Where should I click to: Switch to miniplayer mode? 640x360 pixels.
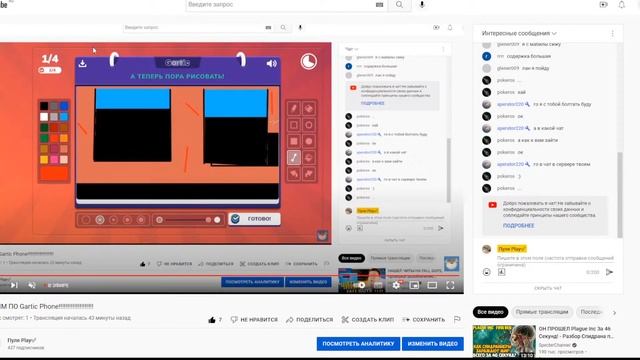point(414,285)
